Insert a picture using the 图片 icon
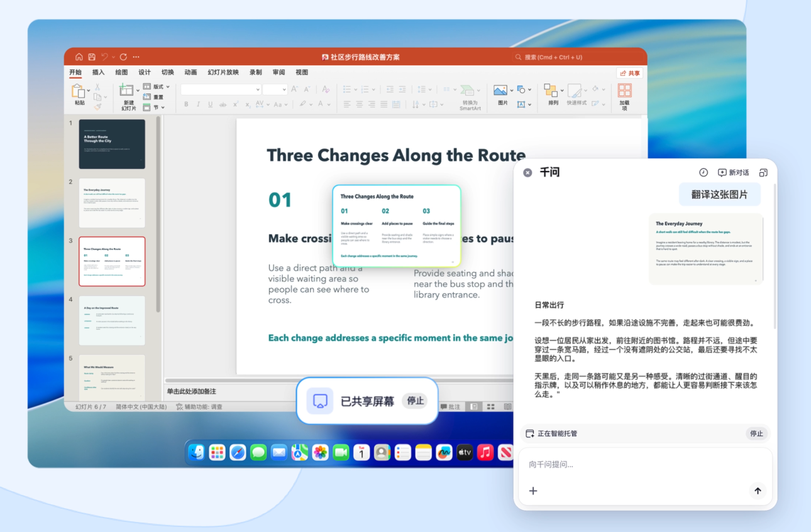Viewport: 811px width, 532px height. tap(500, 90)
